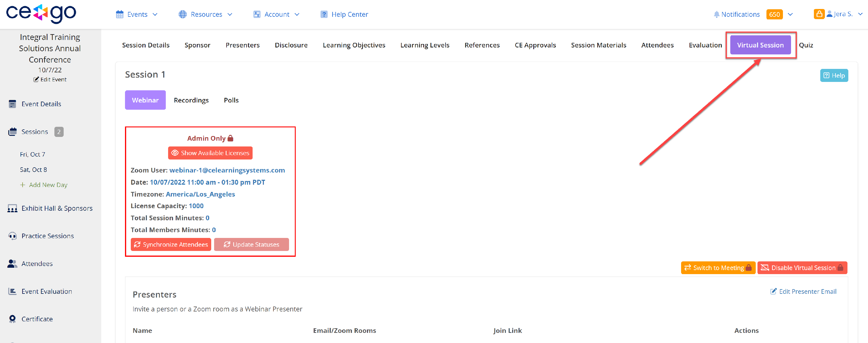Switch to Meeting mode
868x343 pixels.
[x=718, y=267]
